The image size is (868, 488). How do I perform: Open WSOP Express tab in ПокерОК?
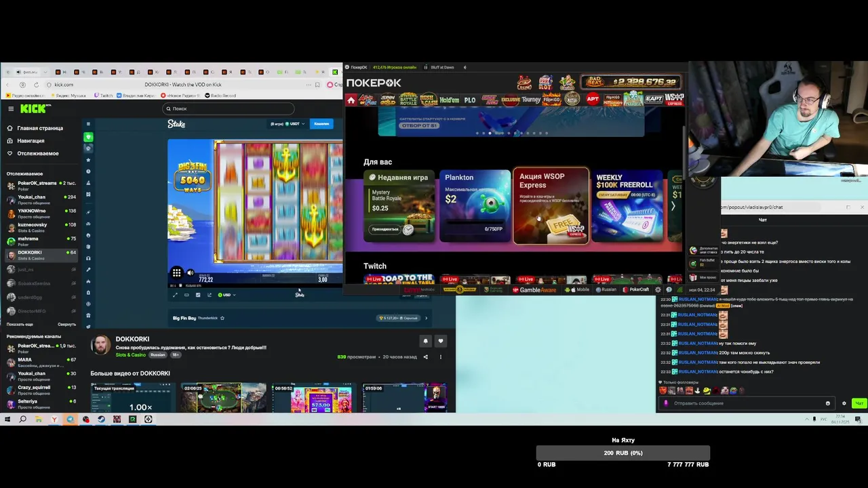point(674,100)
